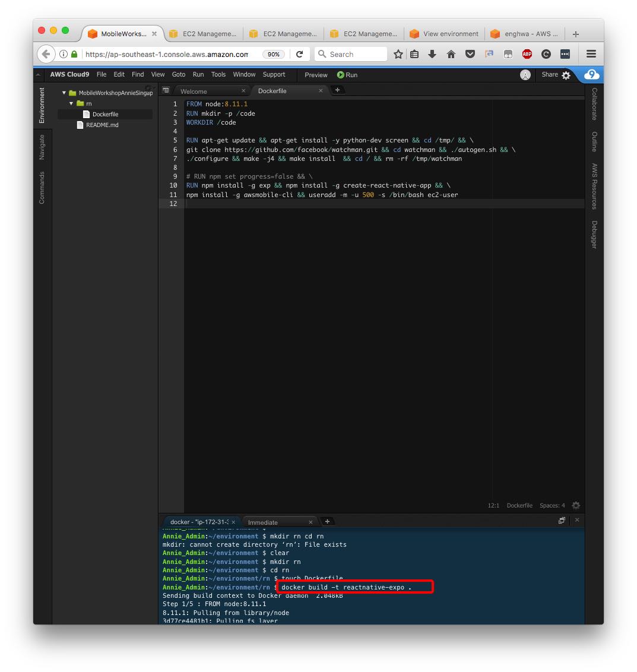This screenshot has width=637, height=672.
Task: Focus the browser address bar
Action: (x=166, y=55)
